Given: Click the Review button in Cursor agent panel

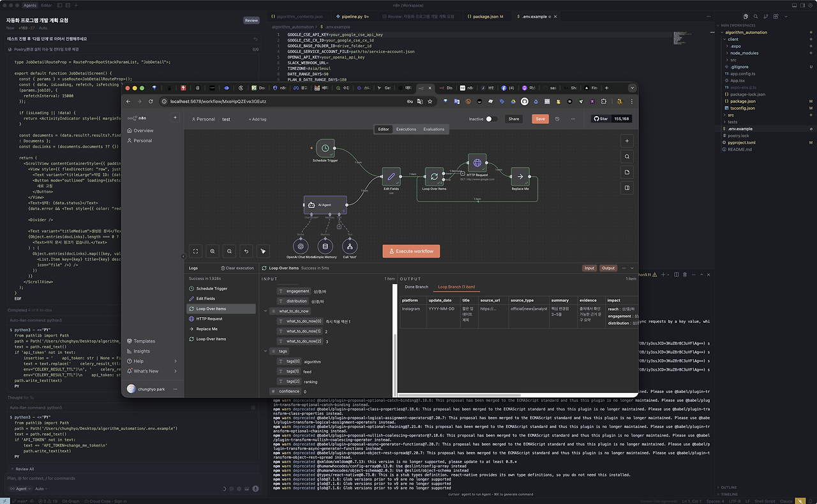Looking at the screenshot, I should 251,20.
